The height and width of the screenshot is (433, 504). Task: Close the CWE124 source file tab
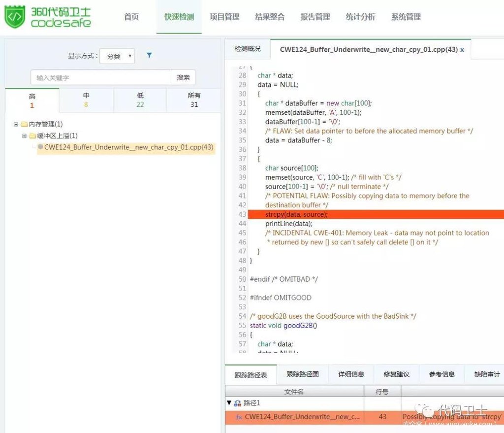pos(462,50)
